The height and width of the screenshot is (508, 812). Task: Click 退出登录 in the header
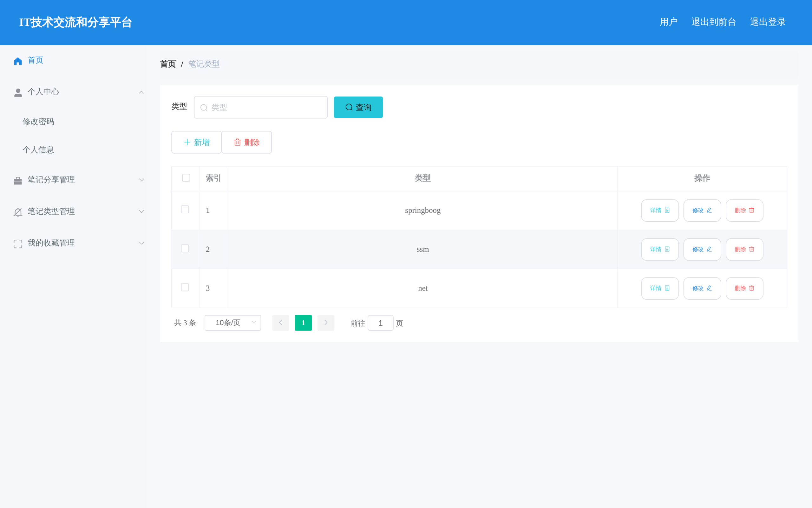click(x=768, y=22)
